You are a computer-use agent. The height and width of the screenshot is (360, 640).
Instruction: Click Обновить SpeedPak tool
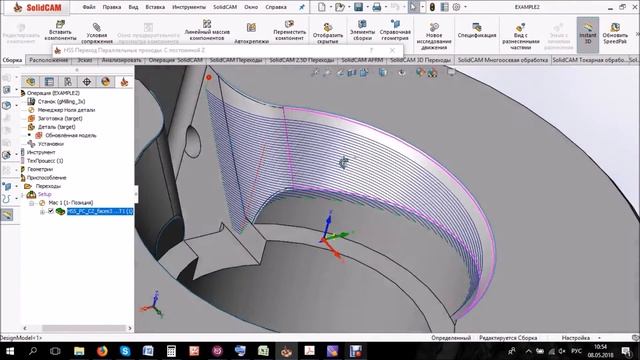coord(615,33)
